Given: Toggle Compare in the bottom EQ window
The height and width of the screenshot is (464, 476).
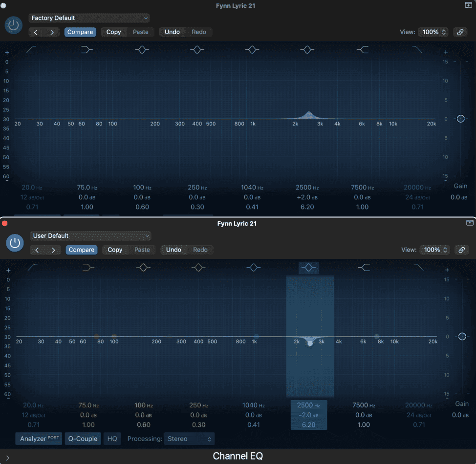Looking at the screenshot, I should click(81, 250).
